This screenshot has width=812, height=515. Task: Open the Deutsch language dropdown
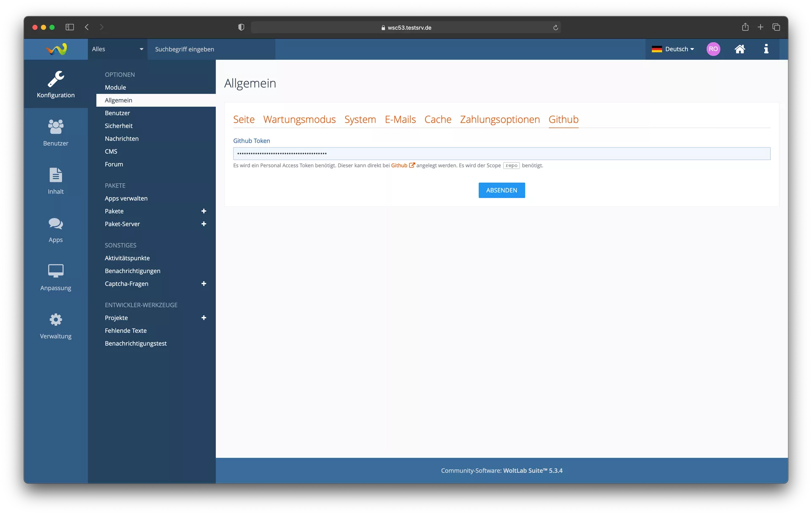point(673,49)
